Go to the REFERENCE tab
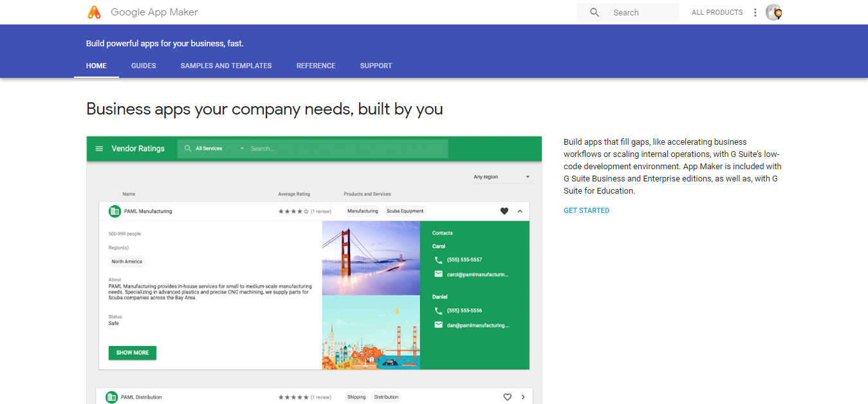Image resolution: width=868 pixels, height=404 pixels. click(316, 66)
